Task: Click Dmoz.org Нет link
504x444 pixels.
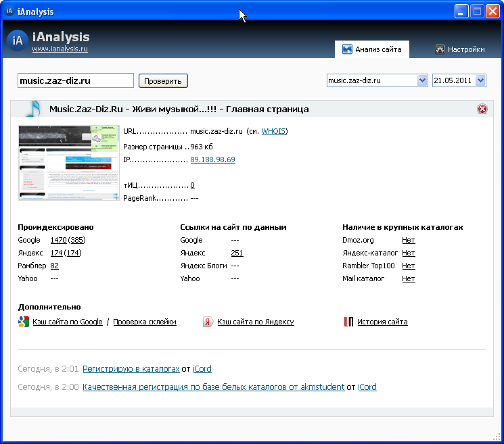Action: tap(408, 240)
